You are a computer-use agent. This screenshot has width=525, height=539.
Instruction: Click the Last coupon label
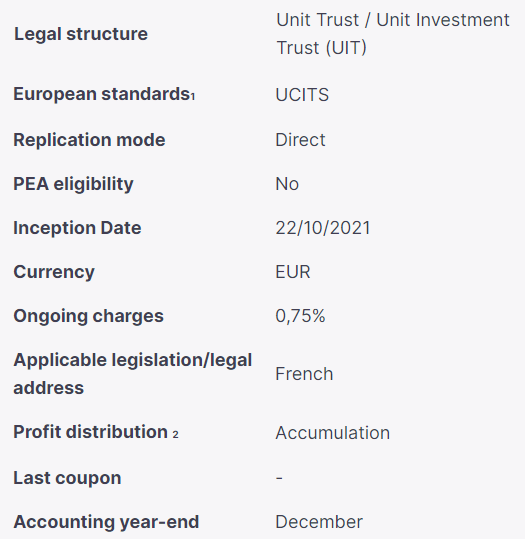[x=67, y=478]
